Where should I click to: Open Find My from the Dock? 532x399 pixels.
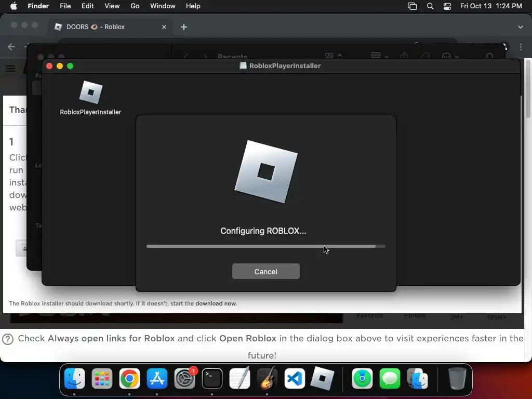click(x=362, y=378)
